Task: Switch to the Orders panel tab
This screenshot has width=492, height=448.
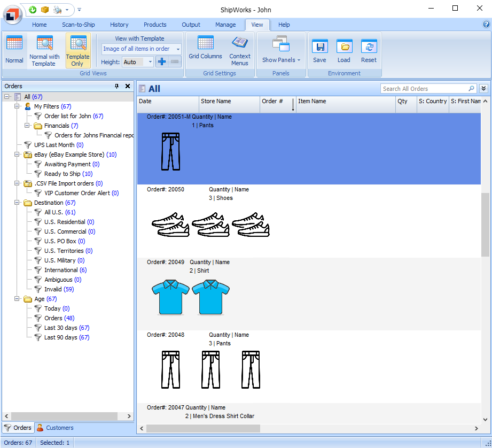Action: [18, 428]
